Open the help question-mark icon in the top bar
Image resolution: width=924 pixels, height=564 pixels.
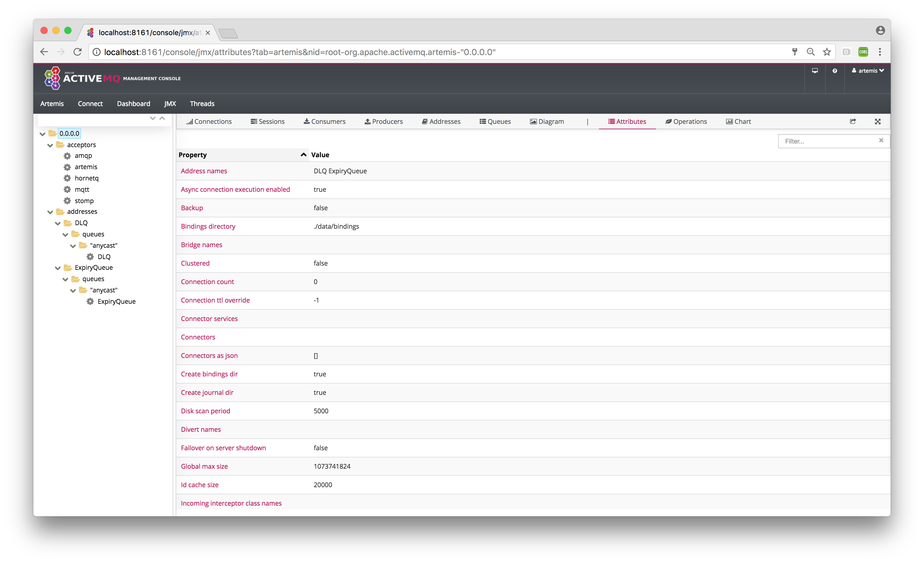click(834, 71)
